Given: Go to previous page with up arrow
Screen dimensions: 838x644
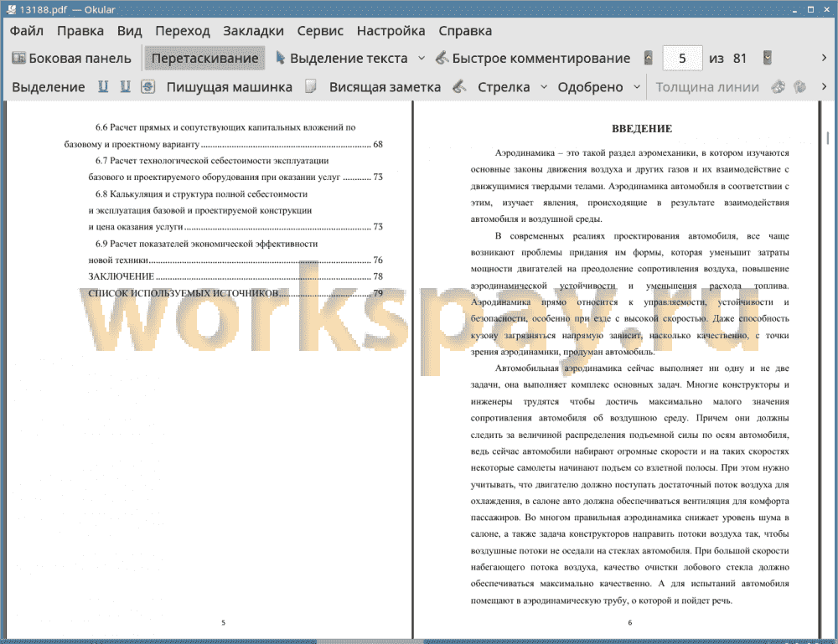Looking at the screenshot, I should pos(649,58).
